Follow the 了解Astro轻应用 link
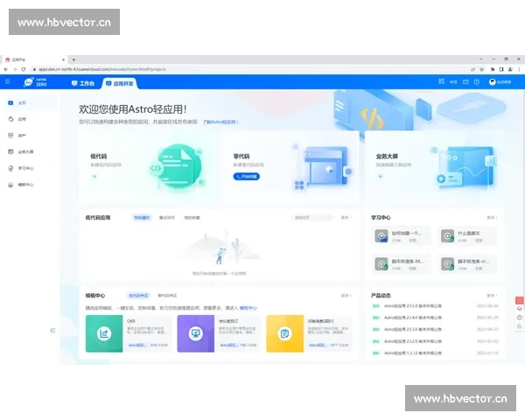 pyautogui.click(x=220, y=122)
